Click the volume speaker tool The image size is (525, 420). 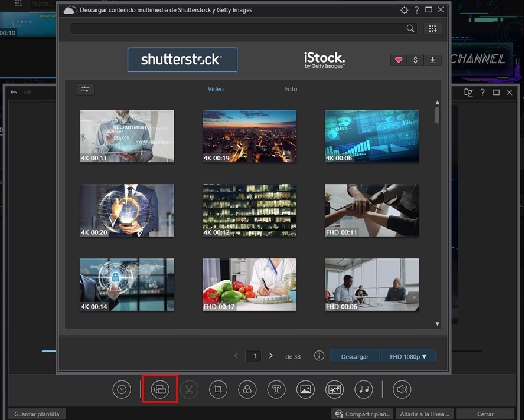pyautogui.click(x=402, y=389)
